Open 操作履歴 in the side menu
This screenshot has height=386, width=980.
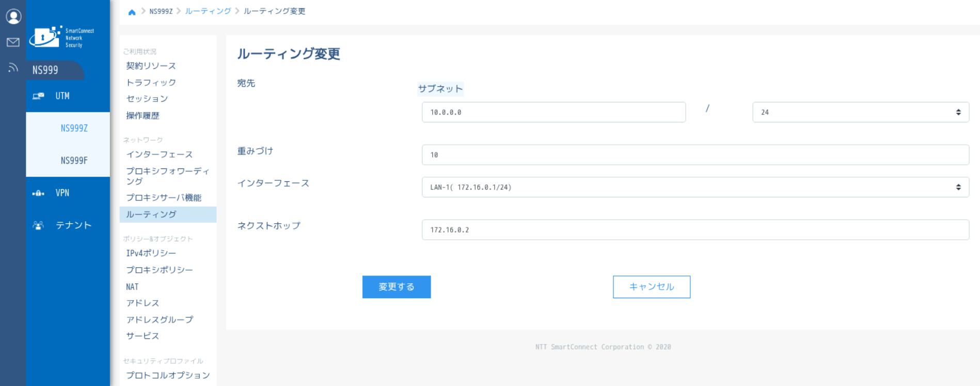coord(143,116)
